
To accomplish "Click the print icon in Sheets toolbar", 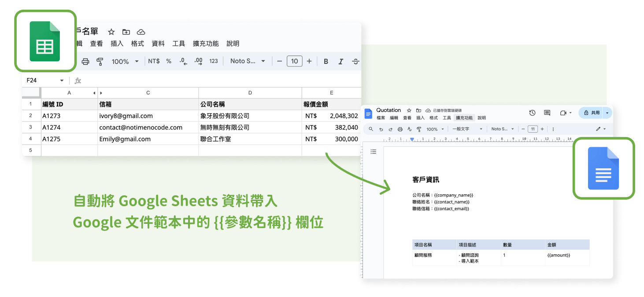I will pyautogui.click(x=85, y=61).
